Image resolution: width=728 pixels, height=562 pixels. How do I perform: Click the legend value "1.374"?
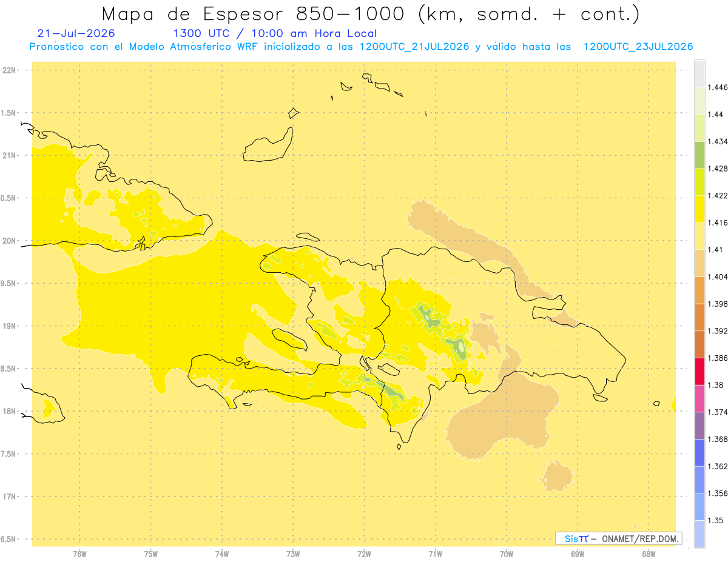point(718,412)
